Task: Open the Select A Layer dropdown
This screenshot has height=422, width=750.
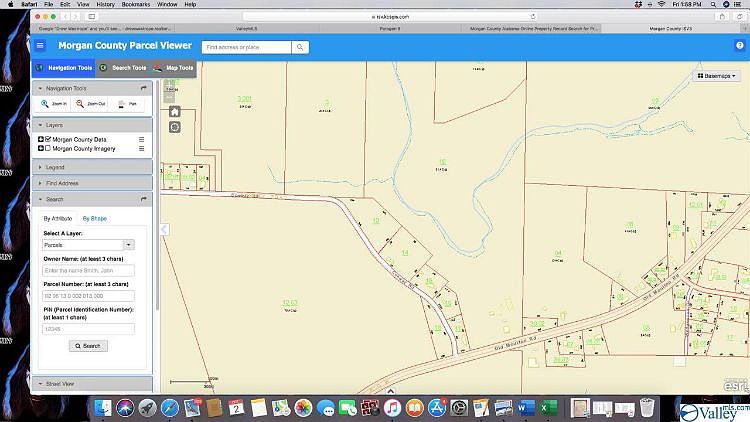Action: pos(88,244)
